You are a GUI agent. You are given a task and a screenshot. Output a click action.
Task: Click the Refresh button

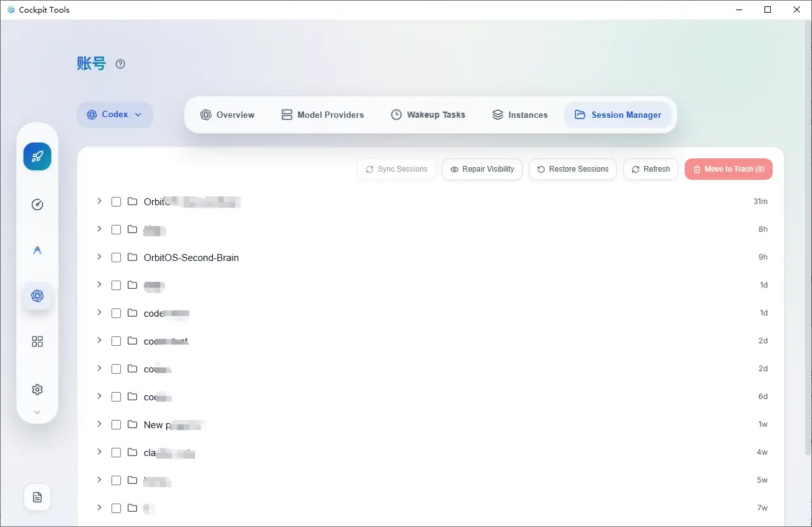click(x=650, y=169)
